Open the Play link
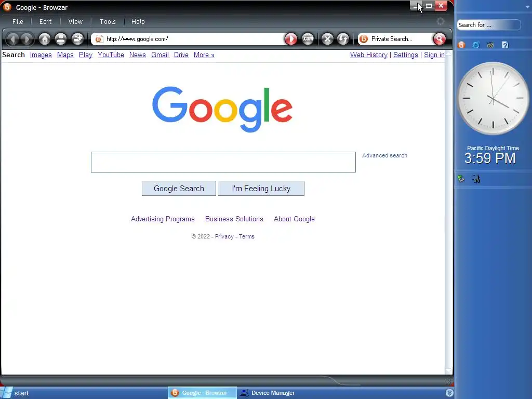 tap(86, 55)
